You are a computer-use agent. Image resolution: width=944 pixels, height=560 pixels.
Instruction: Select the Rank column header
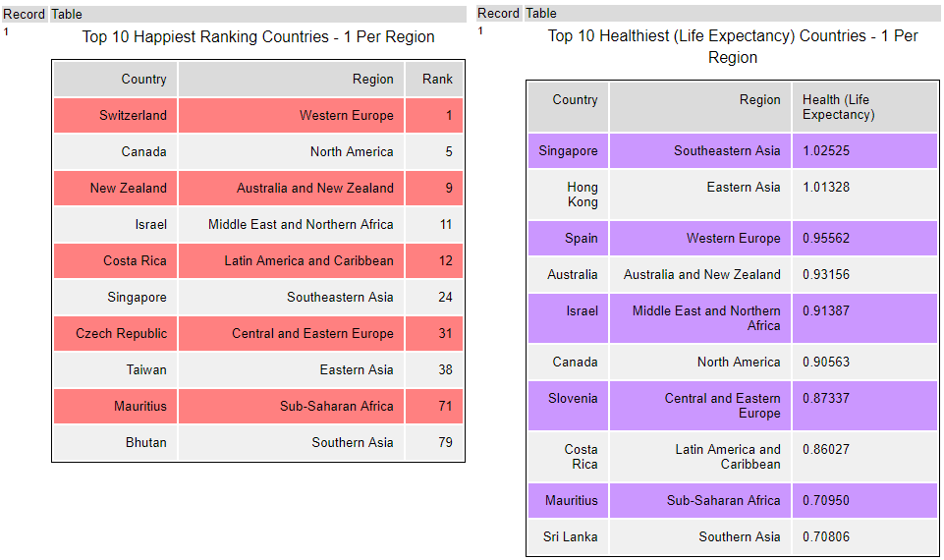437,80
